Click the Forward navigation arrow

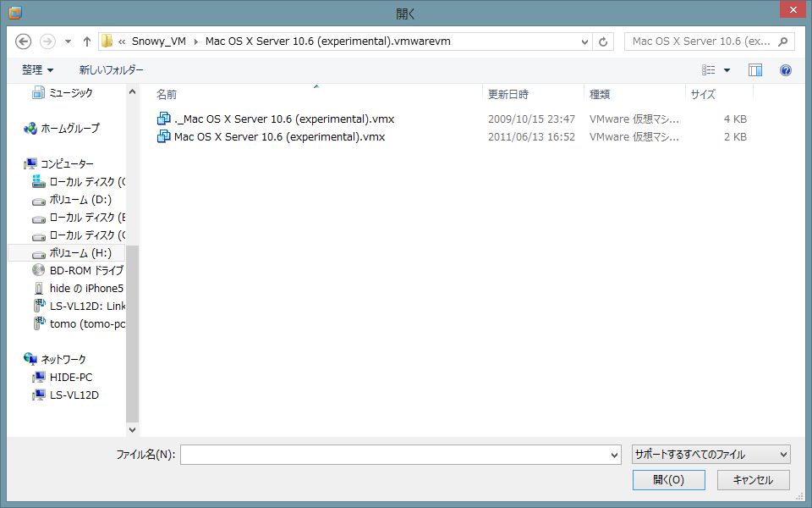[x=47, y=41]
